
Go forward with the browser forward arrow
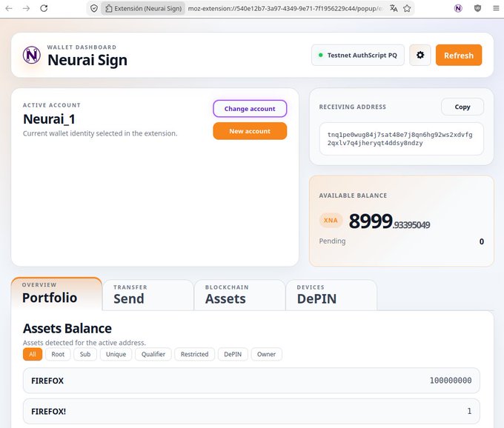(27, 8)
